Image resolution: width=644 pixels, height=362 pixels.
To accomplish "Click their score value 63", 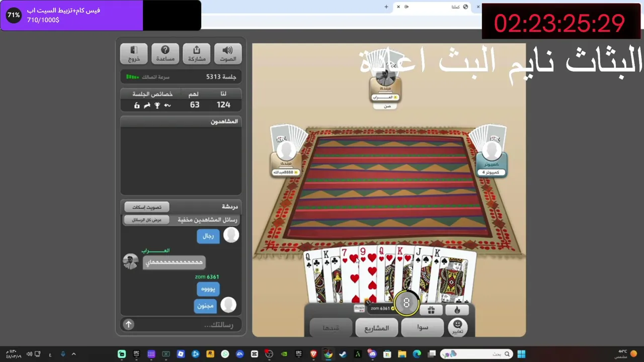I will [x=195, y=105].
